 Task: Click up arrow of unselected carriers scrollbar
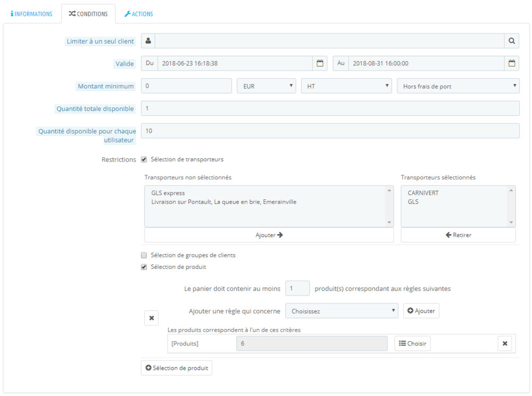pos(389,190)
